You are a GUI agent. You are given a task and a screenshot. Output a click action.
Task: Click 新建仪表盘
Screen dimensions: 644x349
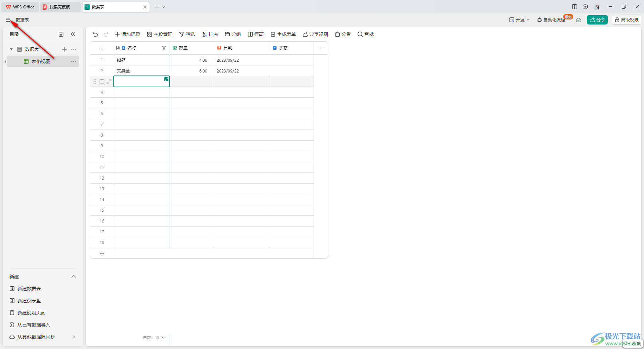pos(25,301)
